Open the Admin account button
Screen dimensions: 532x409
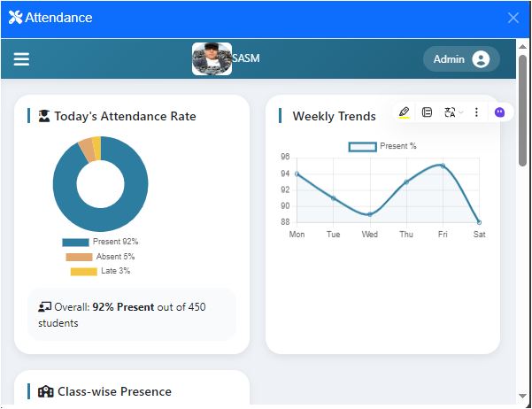(x=461, y=59)
